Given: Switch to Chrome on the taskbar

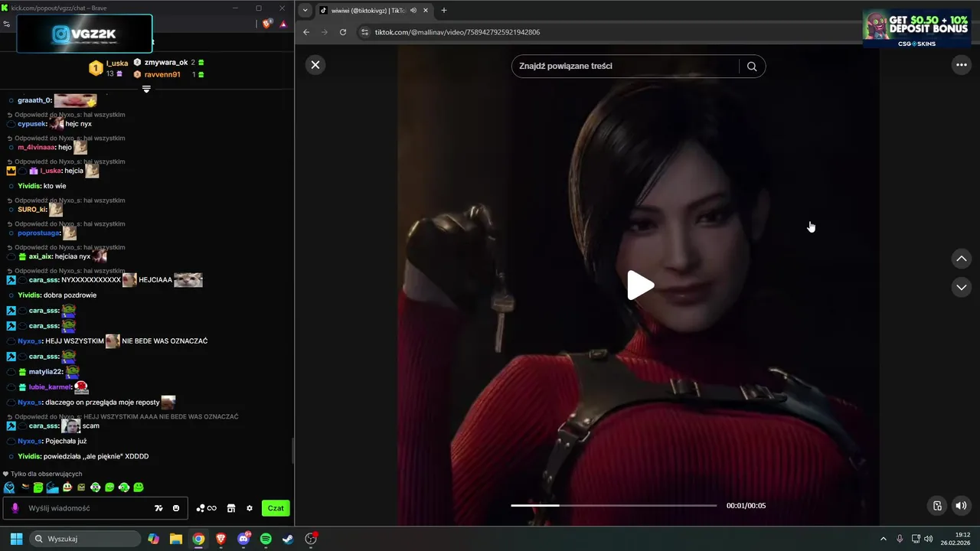Looking at the screenshot, I should 198,539.
